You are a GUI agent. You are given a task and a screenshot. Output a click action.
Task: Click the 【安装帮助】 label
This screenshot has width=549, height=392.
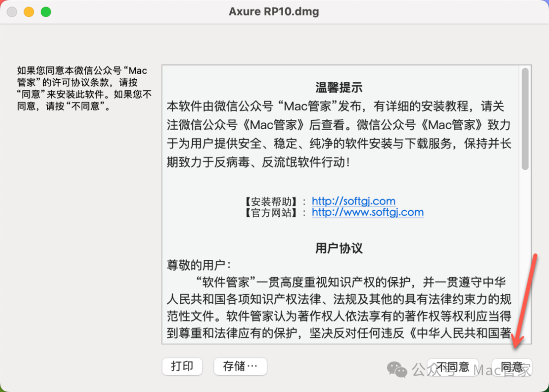(x=270, y=202)
